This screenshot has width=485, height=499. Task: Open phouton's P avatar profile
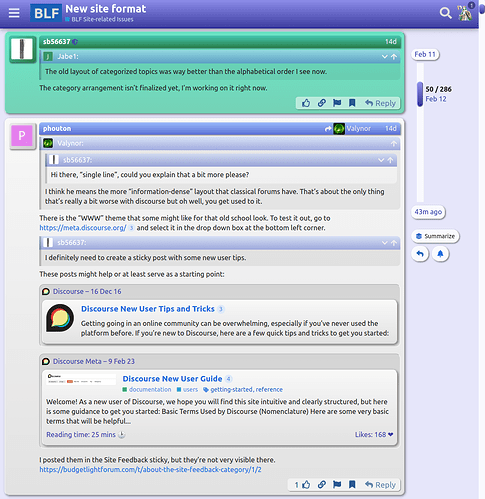(22, 136)
